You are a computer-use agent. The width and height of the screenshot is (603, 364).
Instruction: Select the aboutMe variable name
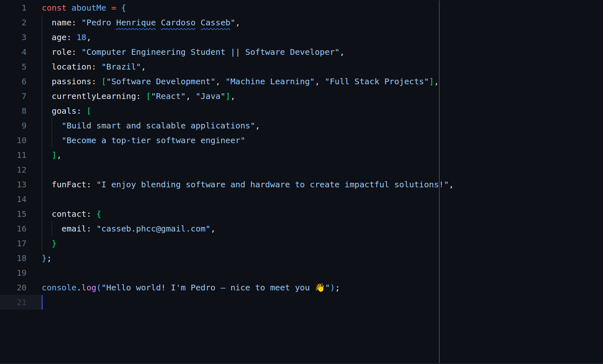[x=89, y=8]
